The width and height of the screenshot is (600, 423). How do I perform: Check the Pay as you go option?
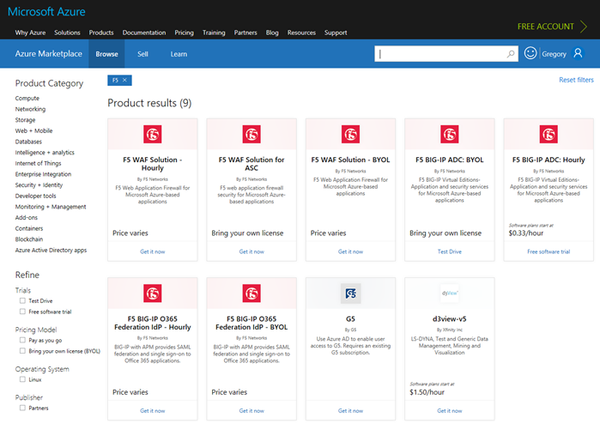pos(22,342)
